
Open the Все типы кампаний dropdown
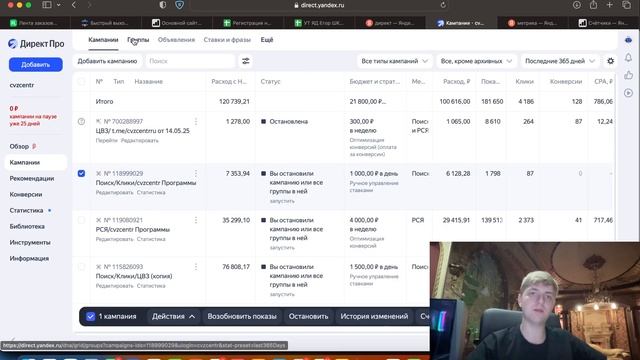394,61
